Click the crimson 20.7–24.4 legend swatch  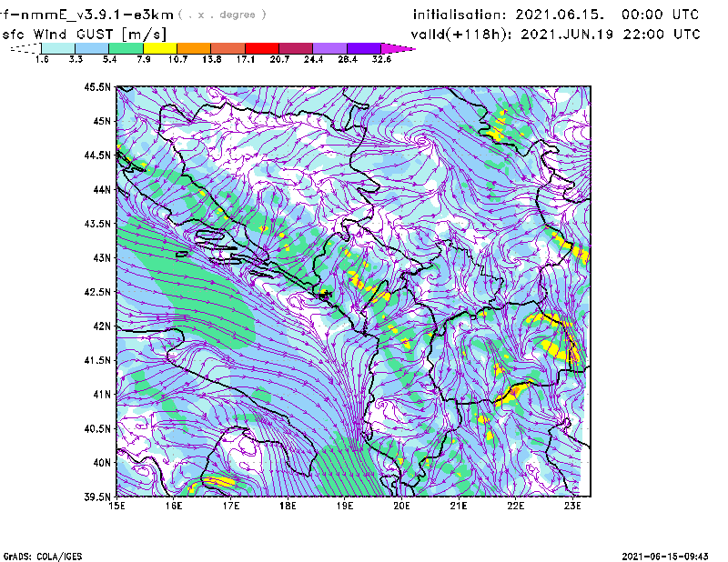click(x=295, y=48)
